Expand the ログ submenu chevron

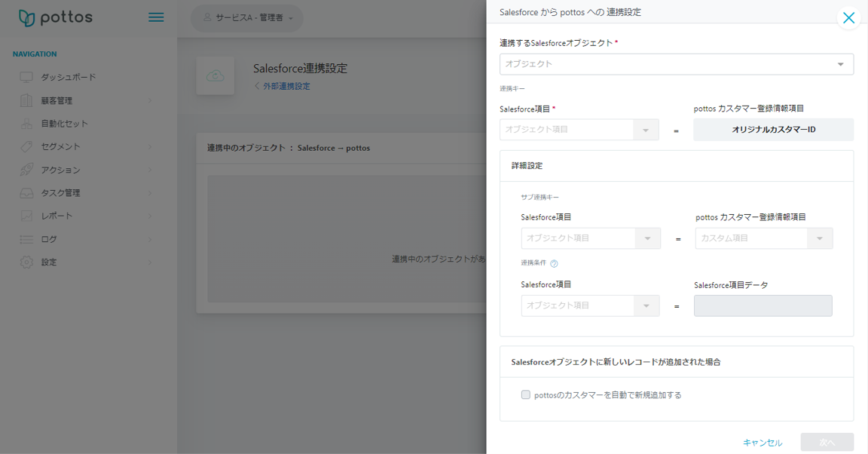pos(150,239)
